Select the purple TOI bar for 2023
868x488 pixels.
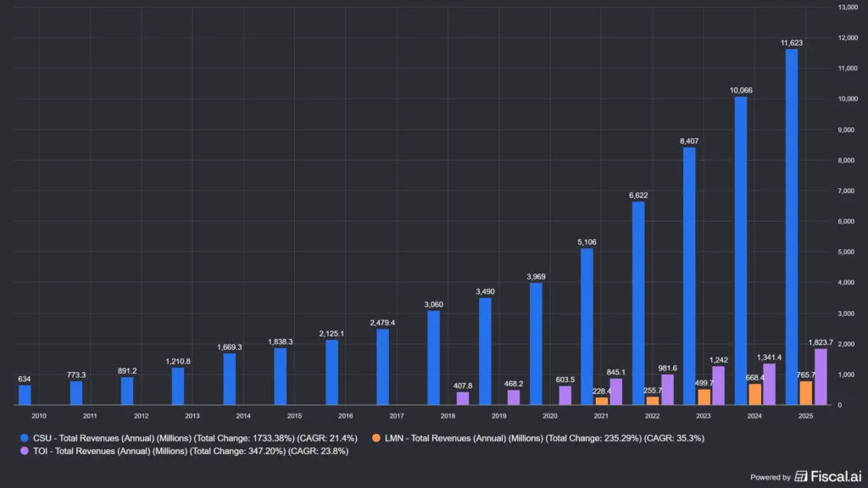pos(719,385)
